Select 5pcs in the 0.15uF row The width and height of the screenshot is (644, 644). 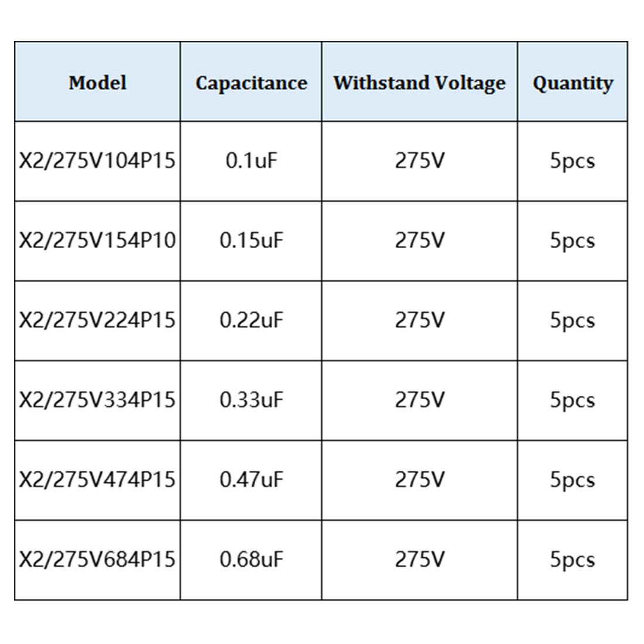point(573,240)
